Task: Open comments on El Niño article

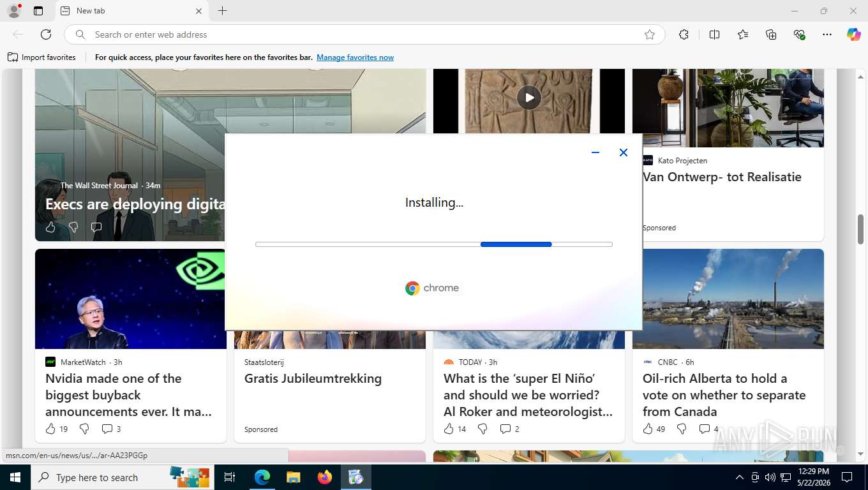Action: (x=509, y=429)
